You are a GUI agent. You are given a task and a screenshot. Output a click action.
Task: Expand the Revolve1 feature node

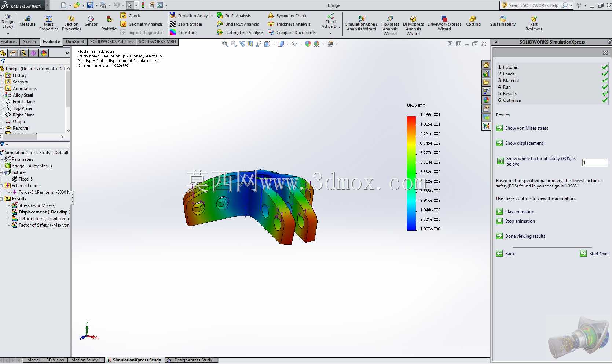pyautogui.click(x=2, y=128)
